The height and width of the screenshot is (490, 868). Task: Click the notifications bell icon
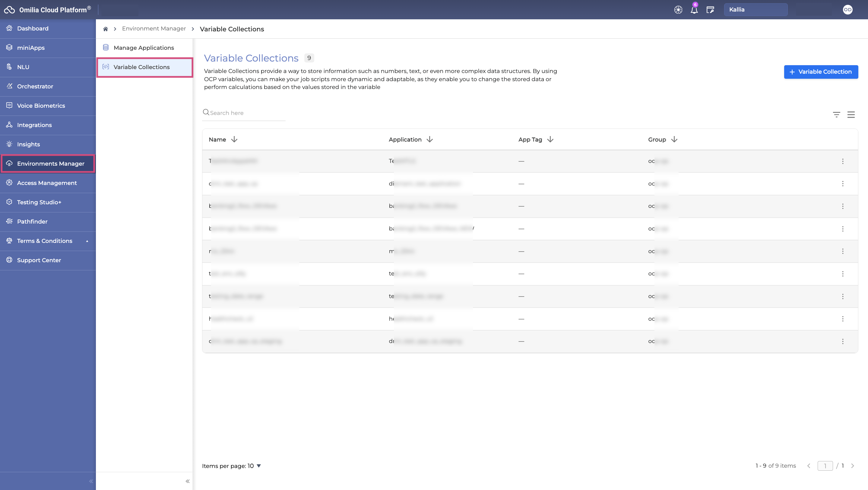[694, 10]
